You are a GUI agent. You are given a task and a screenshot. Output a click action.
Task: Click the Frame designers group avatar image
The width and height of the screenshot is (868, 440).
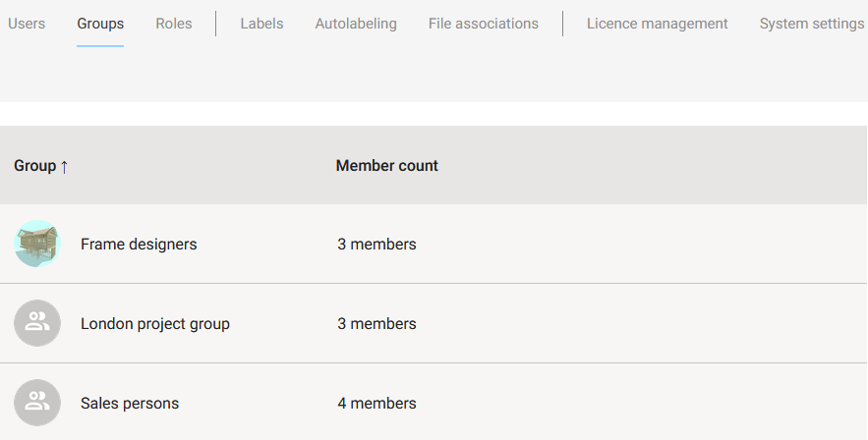[x=37, y=244]
